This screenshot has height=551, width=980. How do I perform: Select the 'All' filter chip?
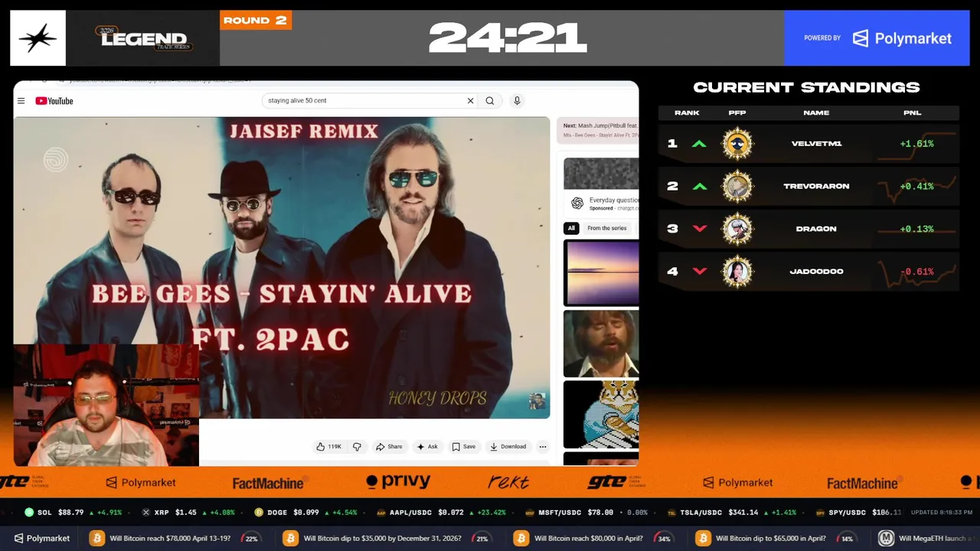click(571, 228)
